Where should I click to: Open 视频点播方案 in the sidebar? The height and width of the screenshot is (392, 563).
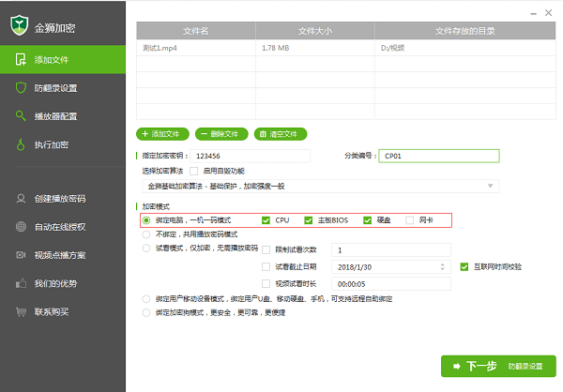coord(63,255)
